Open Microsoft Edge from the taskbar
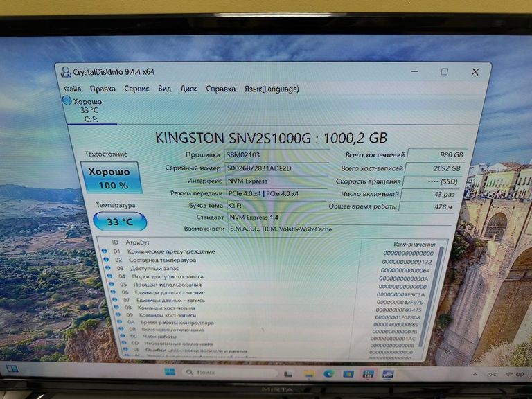532x399 pixels. point(328,374)
